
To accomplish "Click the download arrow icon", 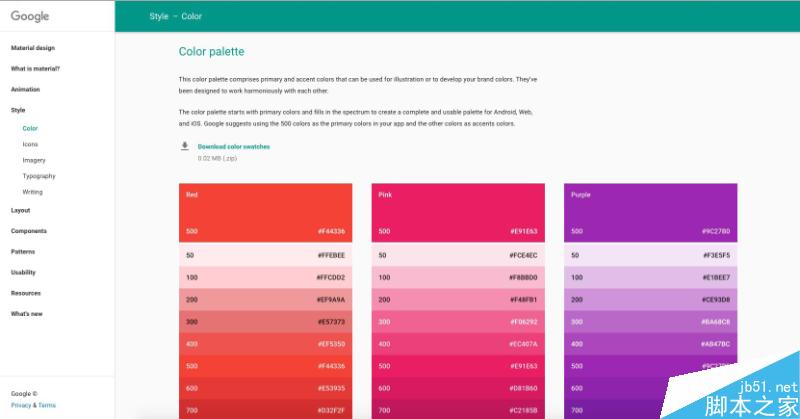I will [184, 146].
